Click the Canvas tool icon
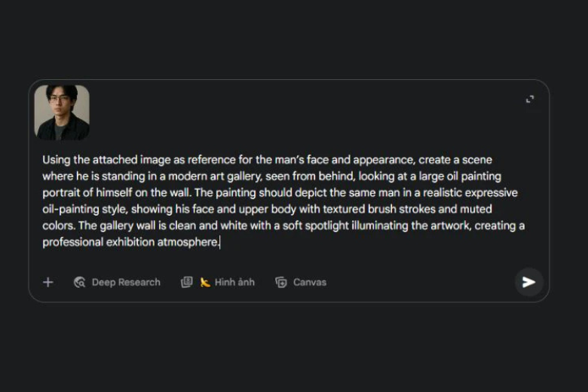 click(x=281, y=282)
